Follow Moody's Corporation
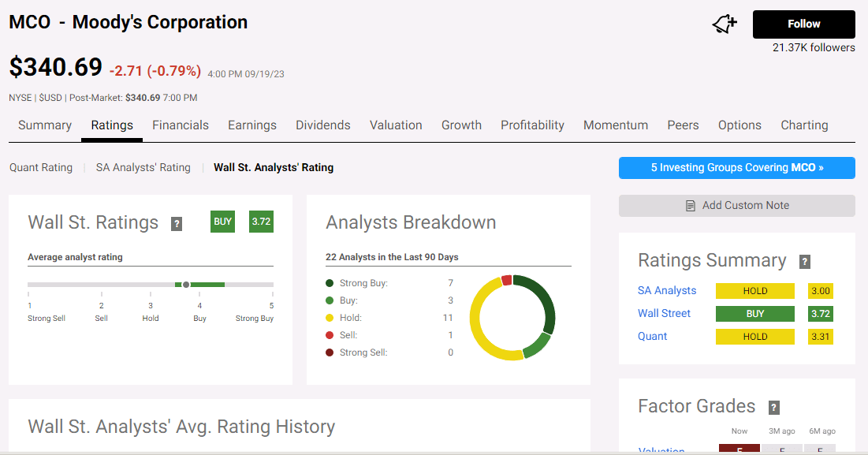Viewport: 868px width, 455px height. click(804, 24)
